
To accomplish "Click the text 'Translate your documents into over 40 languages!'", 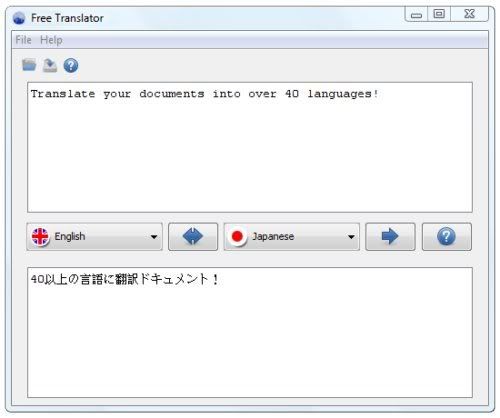I will tap(204, 94).
